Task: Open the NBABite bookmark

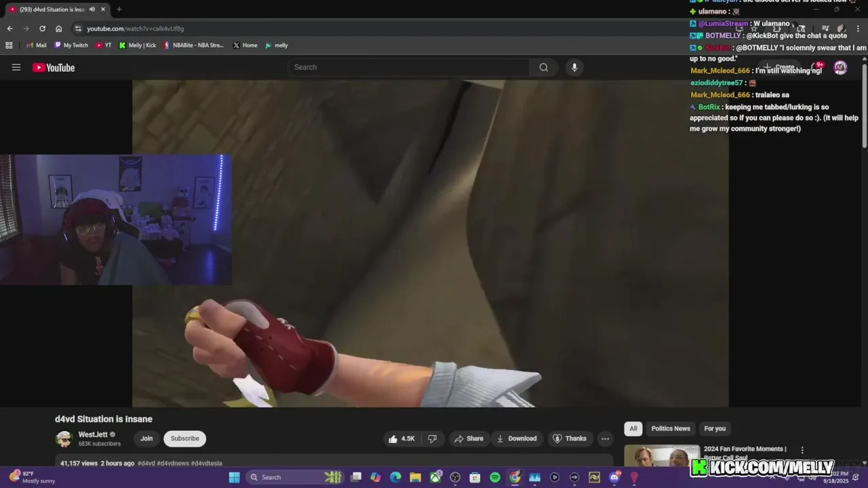Action: (193, 45)
